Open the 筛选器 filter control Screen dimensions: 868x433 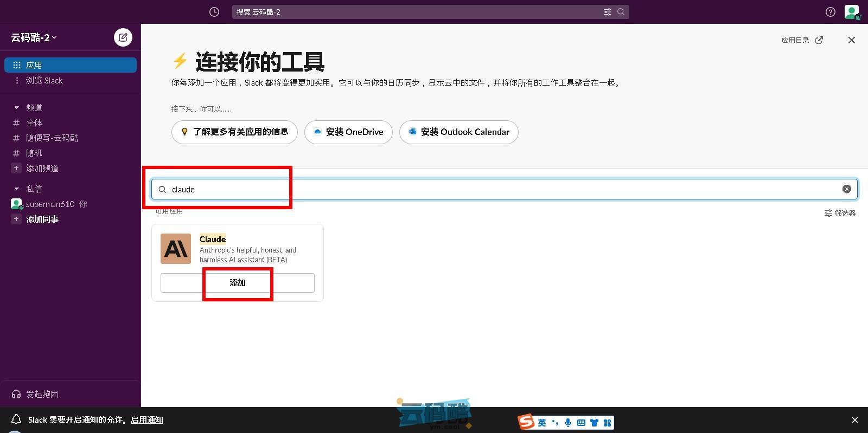[x=840, y=213]
